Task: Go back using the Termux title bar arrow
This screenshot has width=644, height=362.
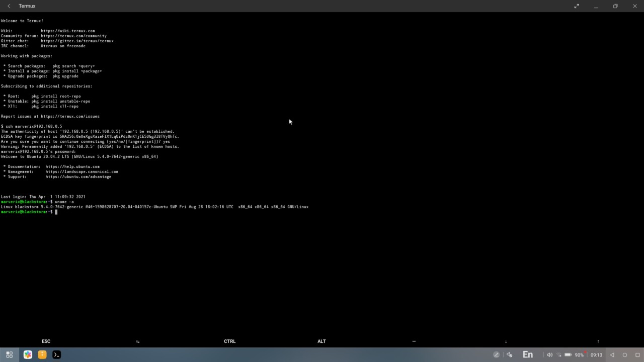Action: pyautogui.click(x=9, y=6)
